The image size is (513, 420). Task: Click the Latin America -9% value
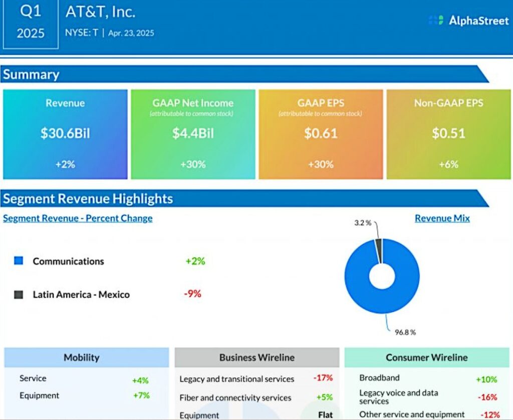(193, 293)
